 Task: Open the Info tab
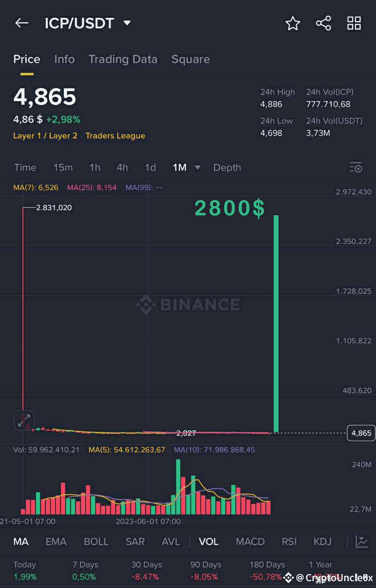point(64,59)
